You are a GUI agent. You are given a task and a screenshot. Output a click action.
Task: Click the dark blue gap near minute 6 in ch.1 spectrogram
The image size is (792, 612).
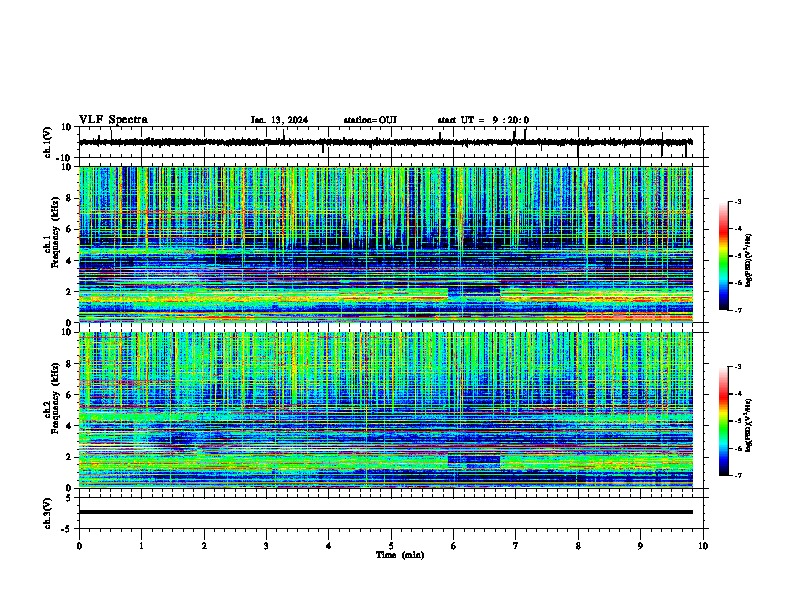point(474,291)
